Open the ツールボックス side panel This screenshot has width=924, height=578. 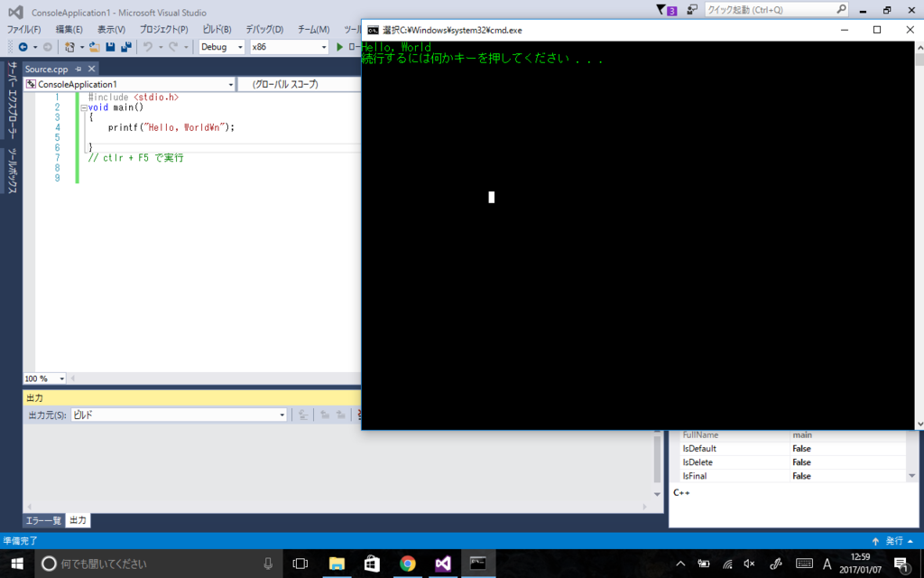pos(12,171)
